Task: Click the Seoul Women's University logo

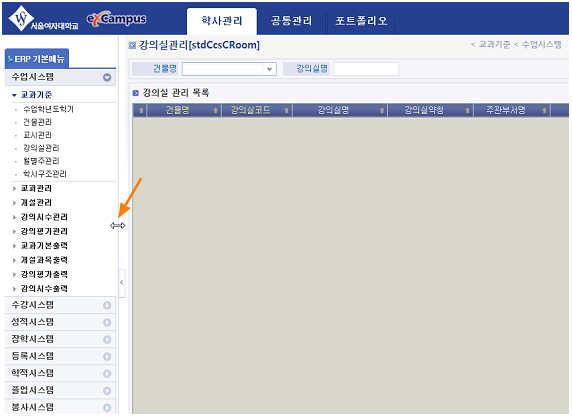Action: pyautogui.click(x=43, y=19)
